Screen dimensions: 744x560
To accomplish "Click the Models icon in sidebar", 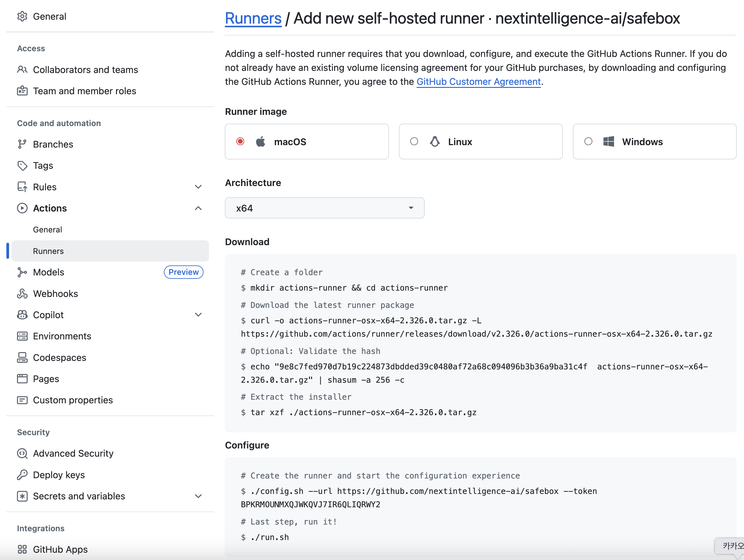I will pyautogui.click(x=22, y=272).
